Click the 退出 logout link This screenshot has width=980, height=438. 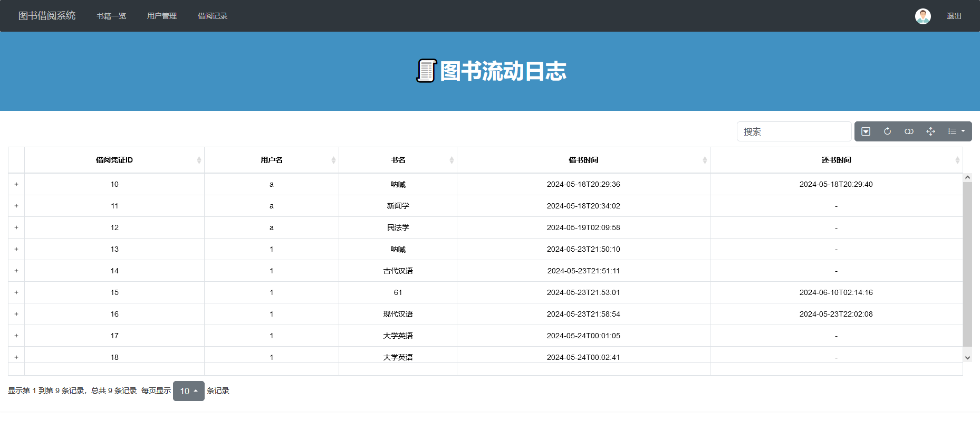pyautogui.click(x=954, y=16)
